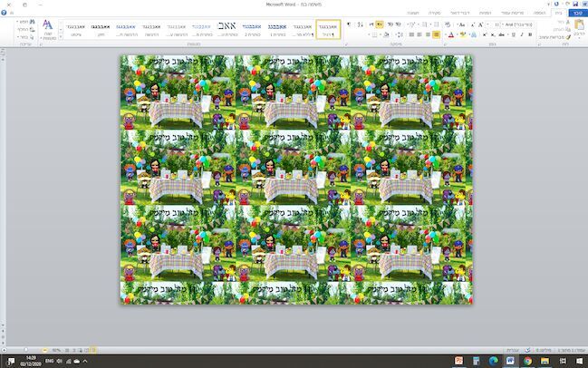Toggle the show paragraph marks button
Viewport: 588px width, 368px height.
click(350, 24)
